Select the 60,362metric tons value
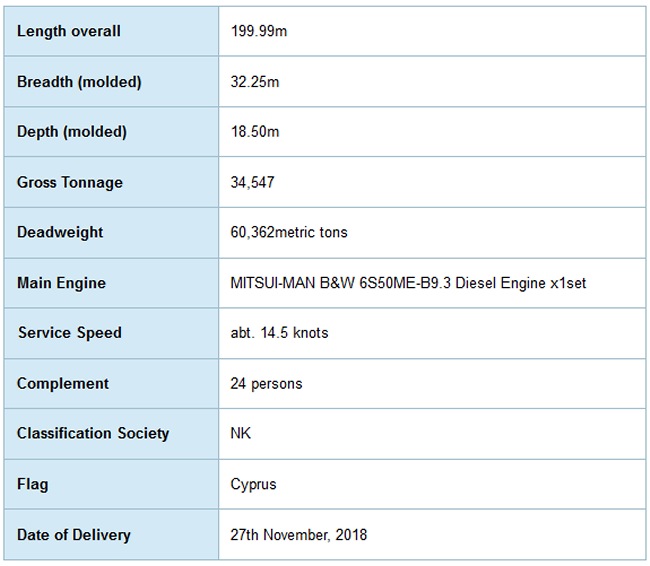650x566 pixels. tap(289, 233)
